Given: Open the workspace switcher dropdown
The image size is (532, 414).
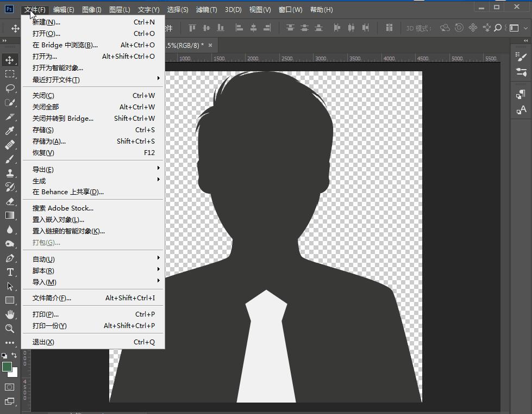Looking at the screenshot, I should click(515, 28).
